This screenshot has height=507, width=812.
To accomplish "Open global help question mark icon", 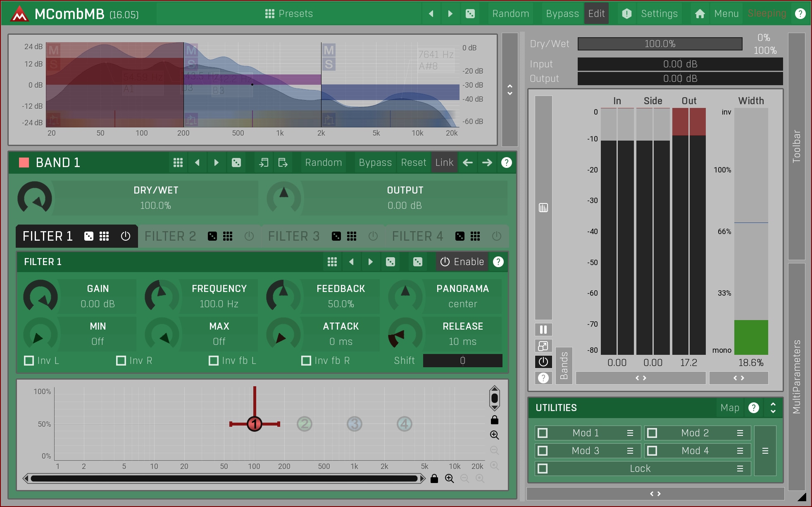I will (800, 14).
